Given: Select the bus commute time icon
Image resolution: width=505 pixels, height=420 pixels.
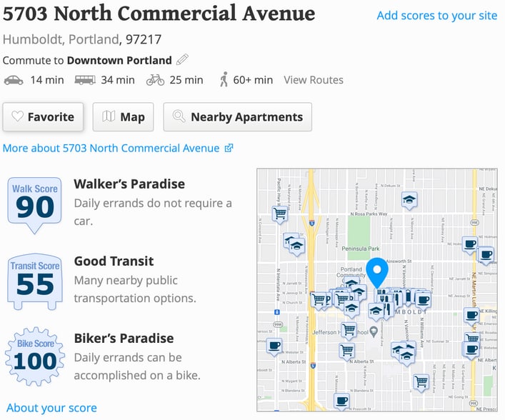Looking at the screenshot, I should point(85,80).
